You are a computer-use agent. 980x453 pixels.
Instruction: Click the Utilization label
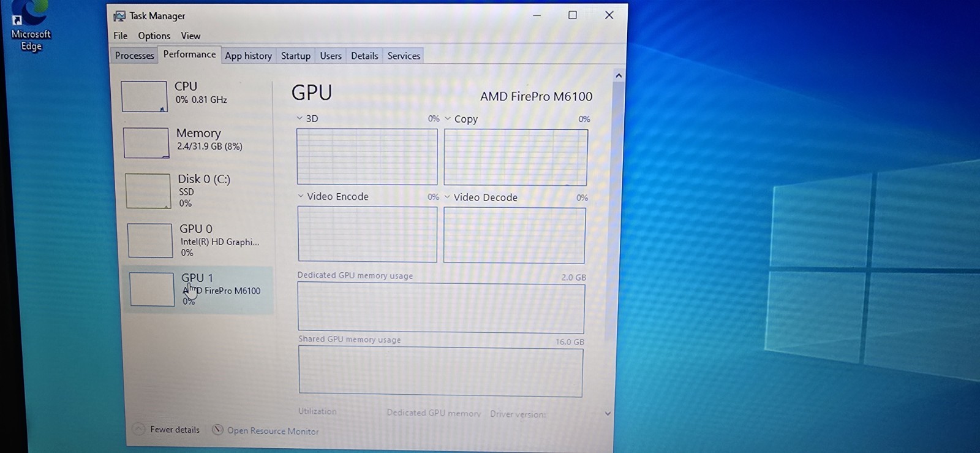tap(317, 411)
